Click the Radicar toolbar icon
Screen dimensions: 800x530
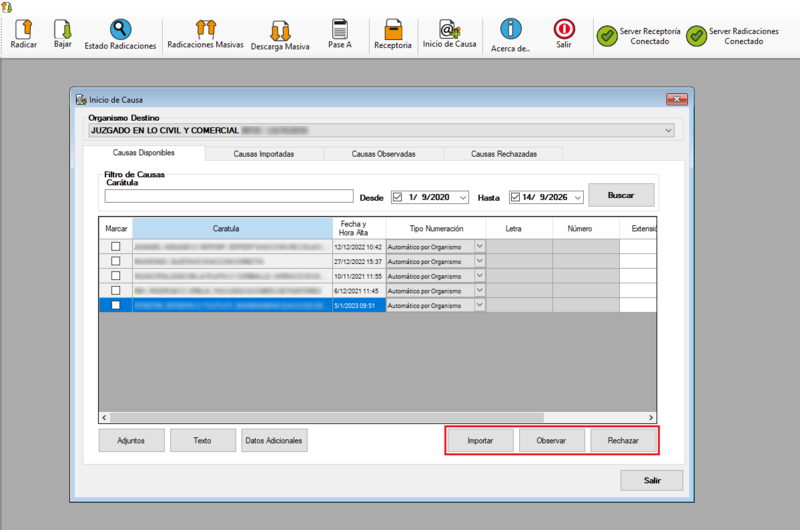tap(23, 30)
